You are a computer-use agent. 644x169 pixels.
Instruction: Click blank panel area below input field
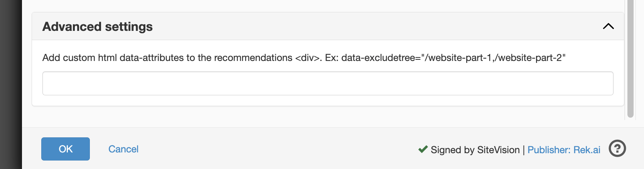pos(327,100)
